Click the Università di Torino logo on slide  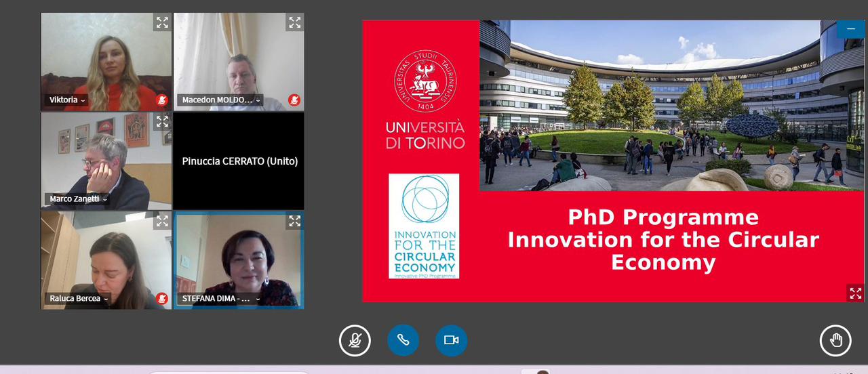point(425,99)
